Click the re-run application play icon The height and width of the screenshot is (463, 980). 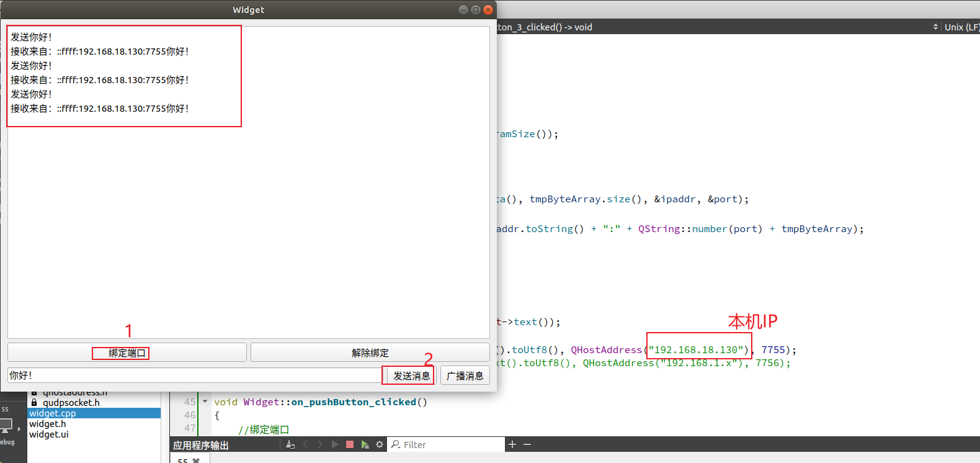pos(335,444)
